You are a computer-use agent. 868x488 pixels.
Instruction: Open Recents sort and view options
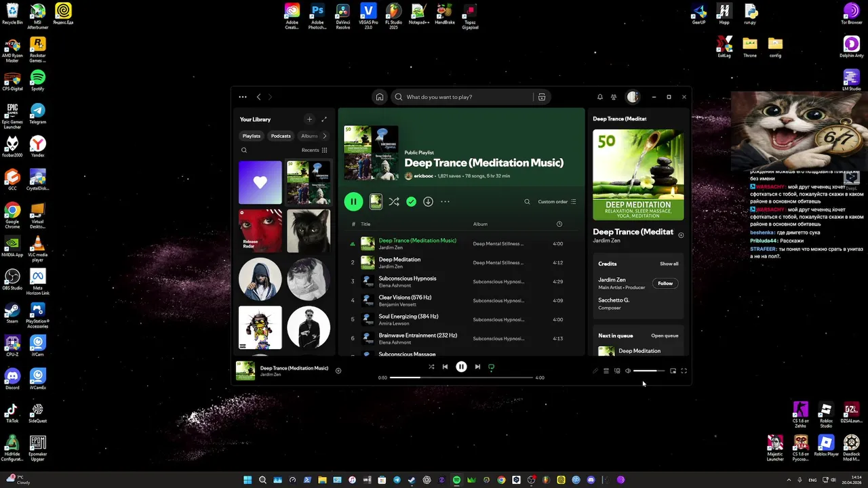pyautogui.click(x=315, y=150)
